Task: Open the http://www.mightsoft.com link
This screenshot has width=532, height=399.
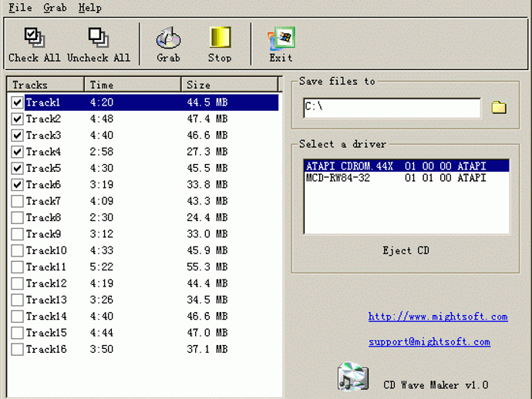Action: coord(438,317)
